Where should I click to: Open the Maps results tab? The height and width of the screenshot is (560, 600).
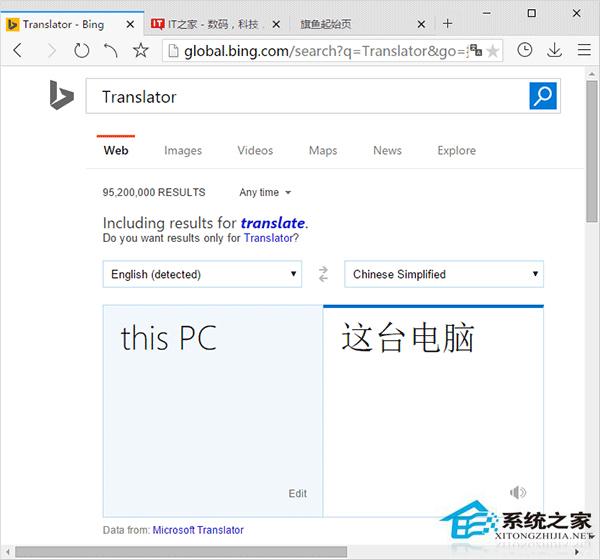323,150
